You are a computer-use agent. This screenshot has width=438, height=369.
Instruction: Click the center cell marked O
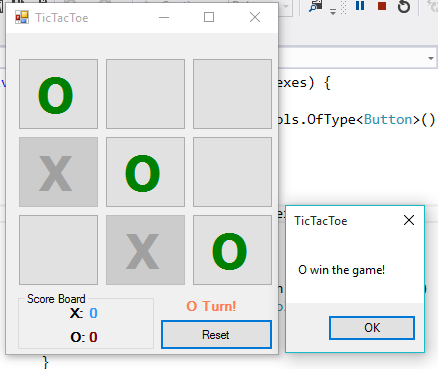pos(145,172)
